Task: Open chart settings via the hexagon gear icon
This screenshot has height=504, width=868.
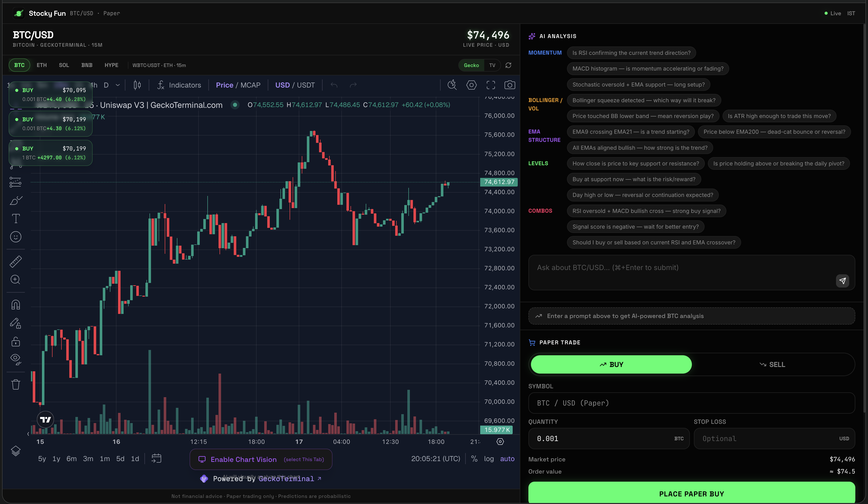Action: click(472, 85)
